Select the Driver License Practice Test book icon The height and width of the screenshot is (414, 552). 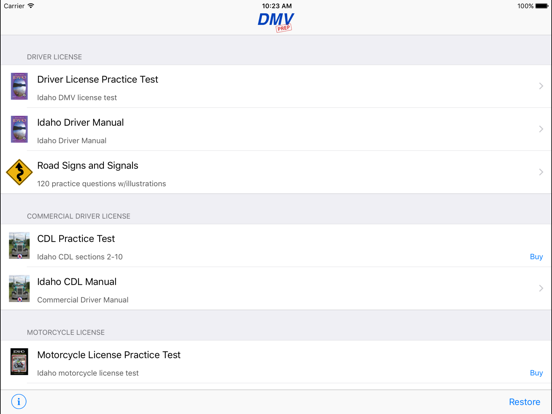coord(19,86)
